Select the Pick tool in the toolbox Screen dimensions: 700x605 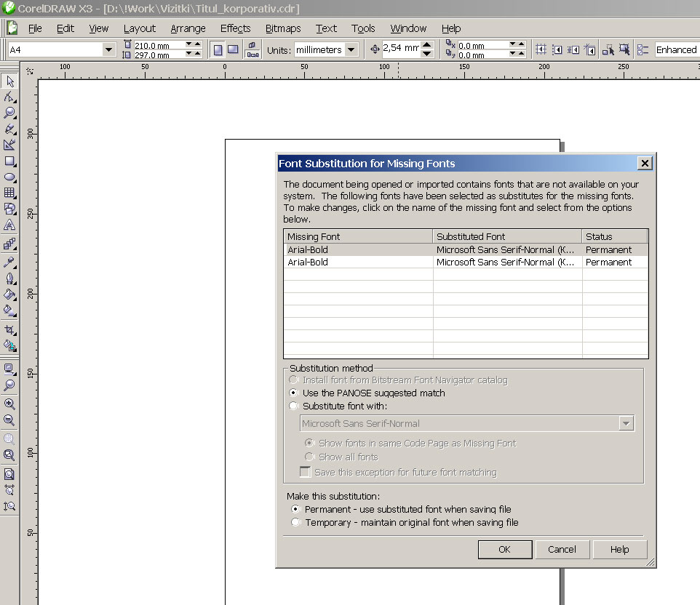point(9,81)
